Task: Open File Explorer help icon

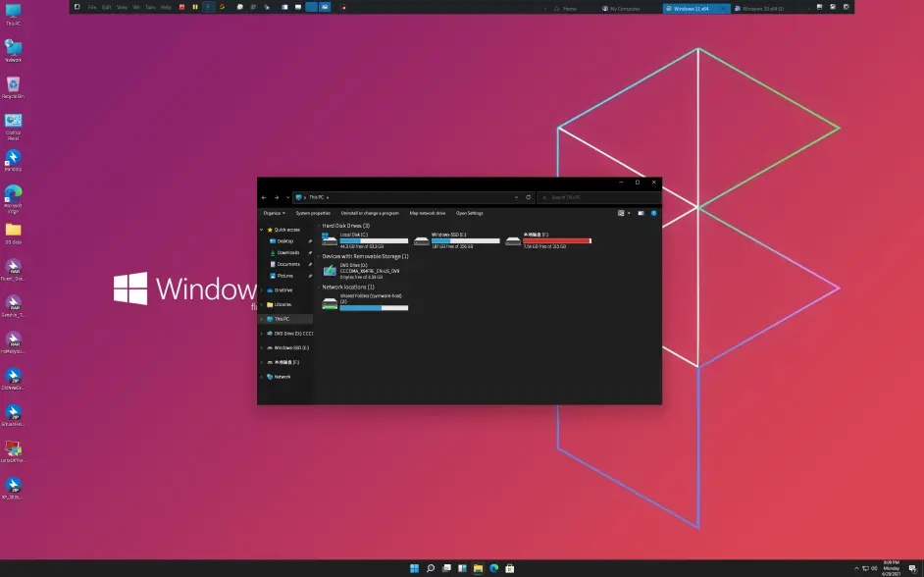Action: pyautogui.click(x=653, y=213)
